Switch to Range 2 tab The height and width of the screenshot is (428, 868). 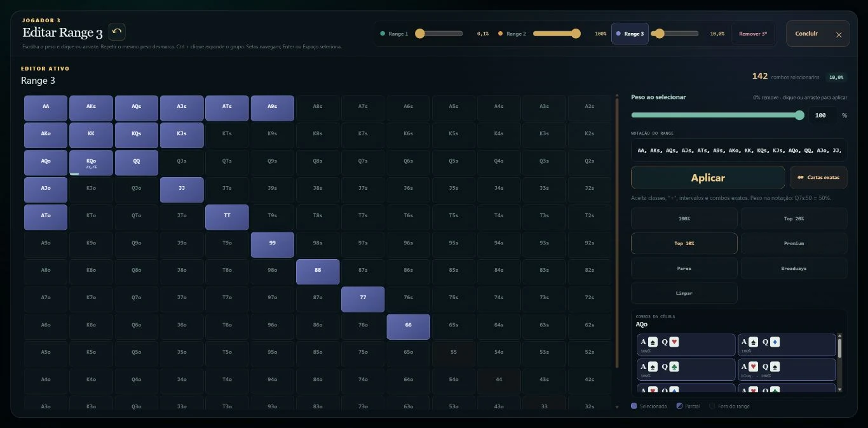tap(512, 34)
